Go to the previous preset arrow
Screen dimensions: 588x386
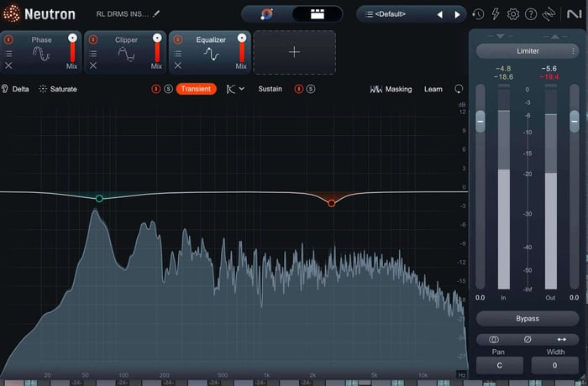click(440, 14)
